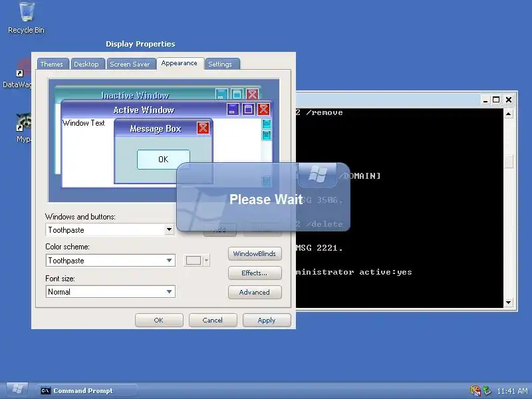Click the left system tray icon
Image resolution: width=532 pixels, height=399 pixels.
click(475, 391)
